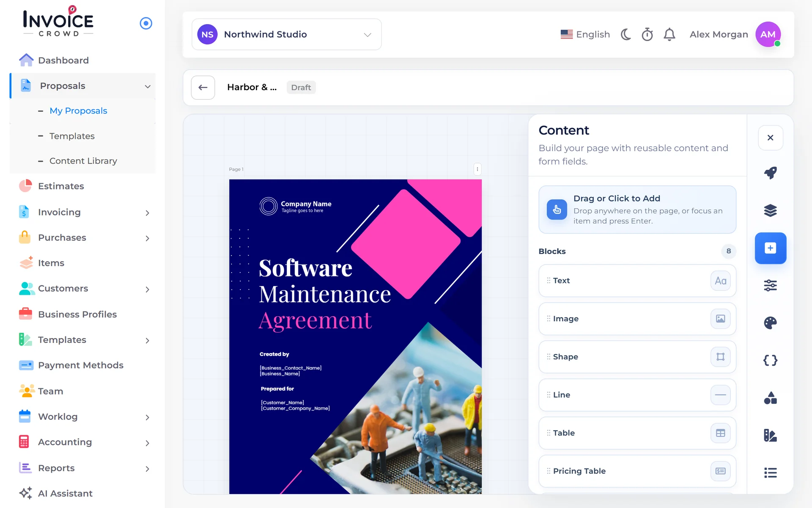Click the rocket icon in the right toolbar
Image resolution: width=812 pixels, height=508 pixels.
coord(770,173)
